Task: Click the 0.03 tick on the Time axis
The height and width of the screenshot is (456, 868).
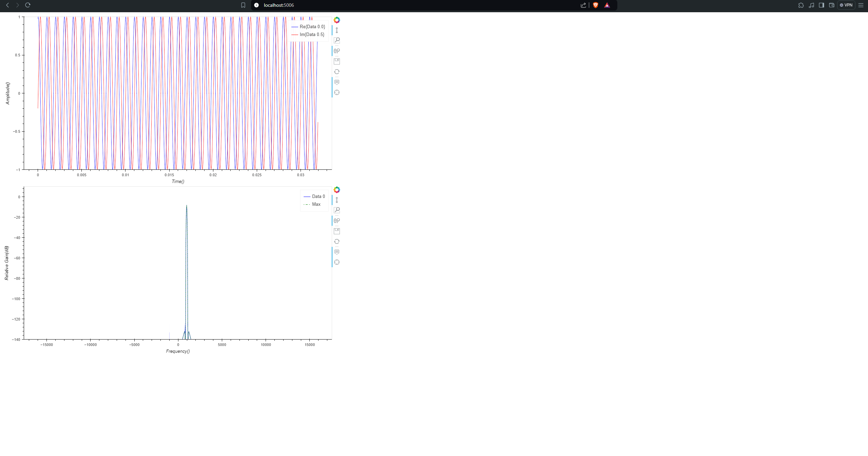Action: pos(301,175)
